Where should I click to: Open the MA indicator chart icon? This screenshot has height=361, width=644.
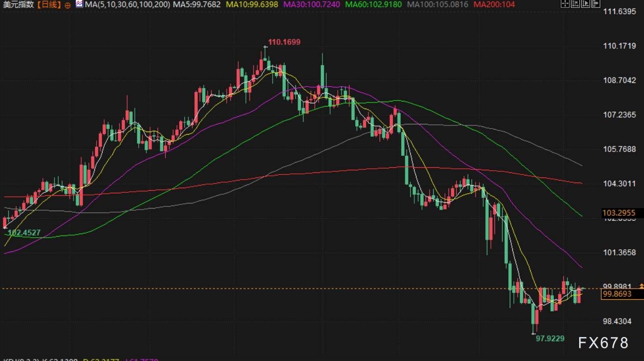tap(79, 5)
